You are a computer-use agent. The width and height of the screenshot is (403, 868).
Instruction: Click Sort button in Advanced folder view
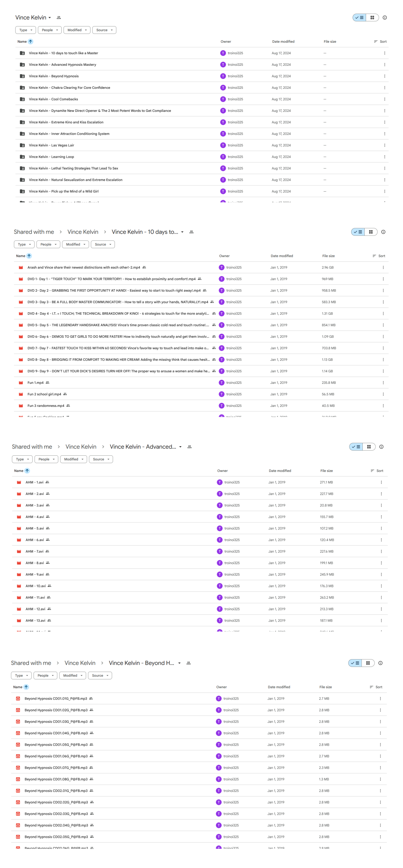point(377,471)
